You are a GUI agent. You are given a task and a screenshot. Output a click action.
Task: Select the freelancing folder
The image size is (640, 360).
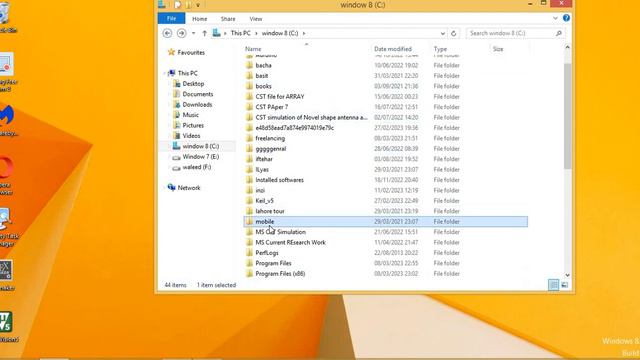[x=270, y=138]
